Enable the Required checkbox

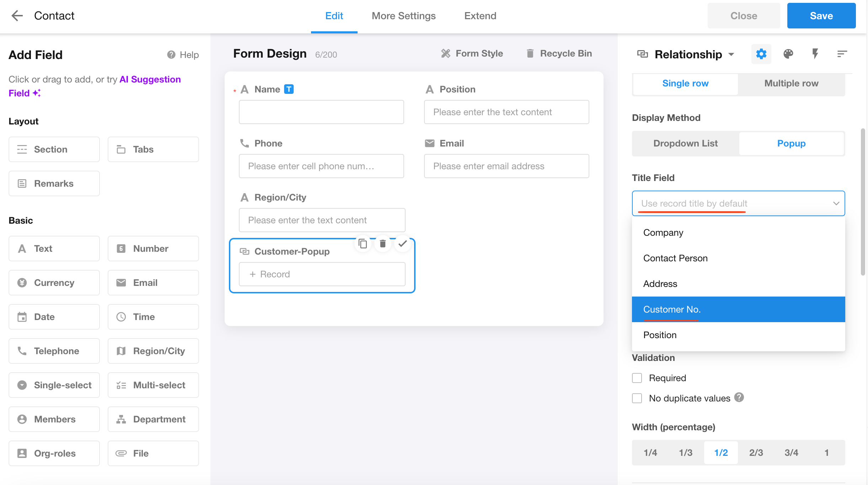637,378
